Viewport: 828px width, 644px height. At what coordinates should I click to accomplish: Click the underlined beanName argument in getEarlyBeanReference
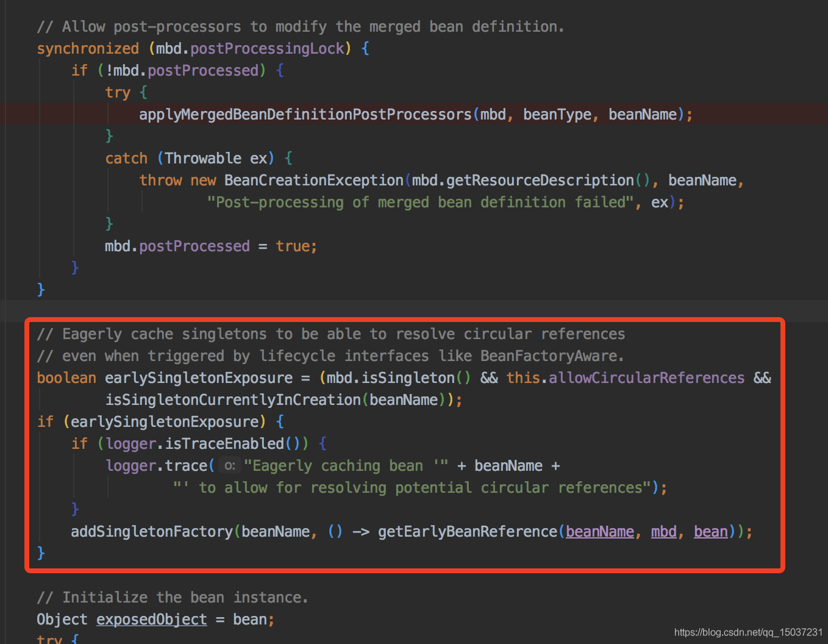[600, 532]
